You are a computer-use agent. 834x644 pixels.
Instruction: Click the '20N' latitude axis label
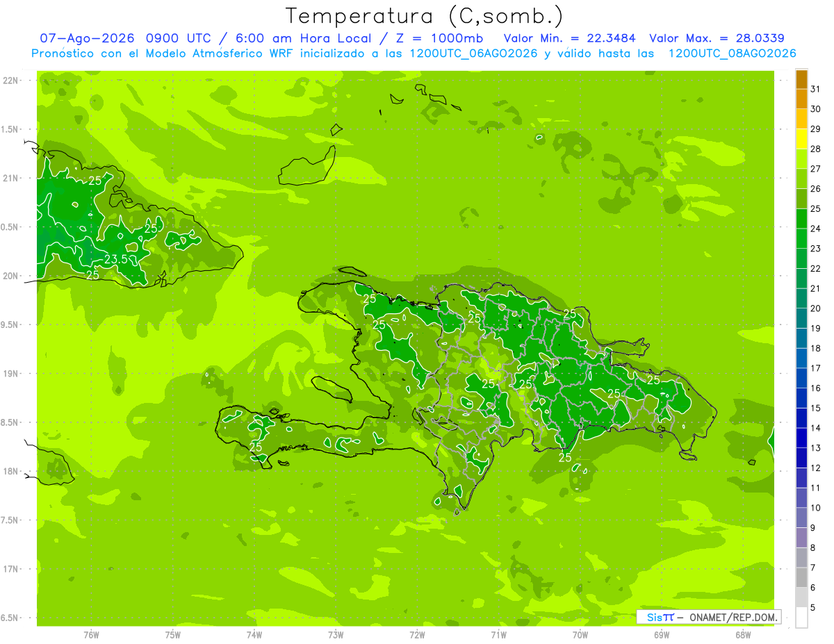[10, 276]
